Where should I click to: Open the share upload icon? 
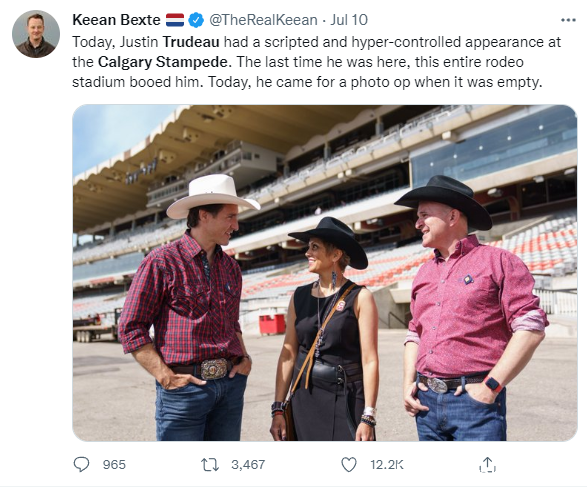(487, 464)
